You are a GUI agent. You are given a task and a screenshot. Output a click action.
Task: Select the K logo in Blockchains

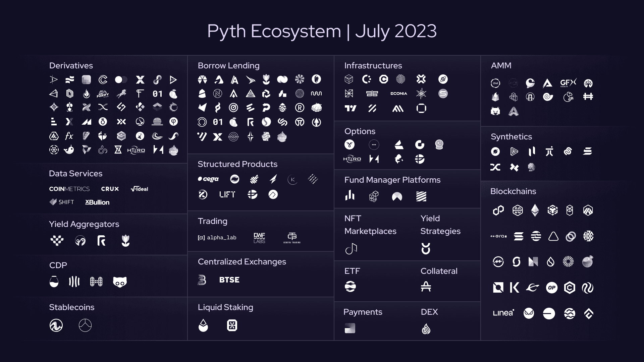pos(515,288)
